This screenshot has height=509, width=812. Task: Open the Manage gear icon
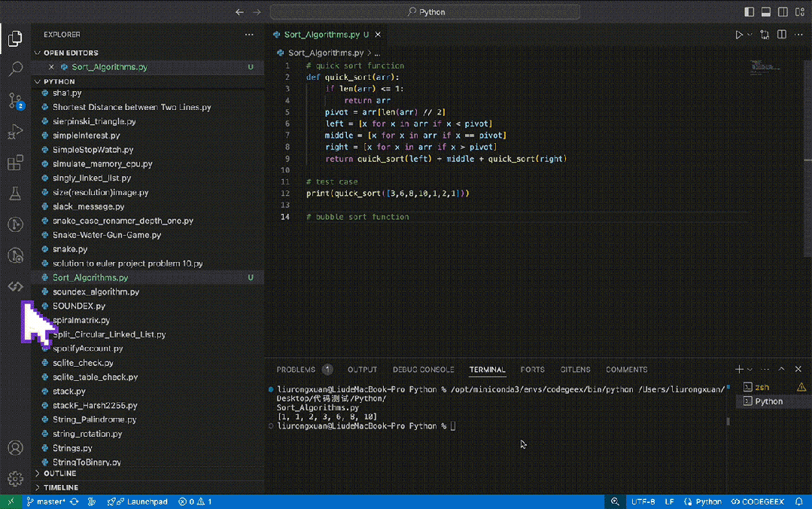(15, 478)
